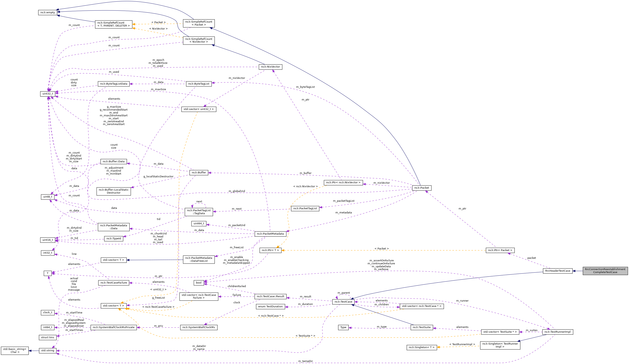Click the ns3::Packet class node
The image size is (629, 364).
coord(421,188)
